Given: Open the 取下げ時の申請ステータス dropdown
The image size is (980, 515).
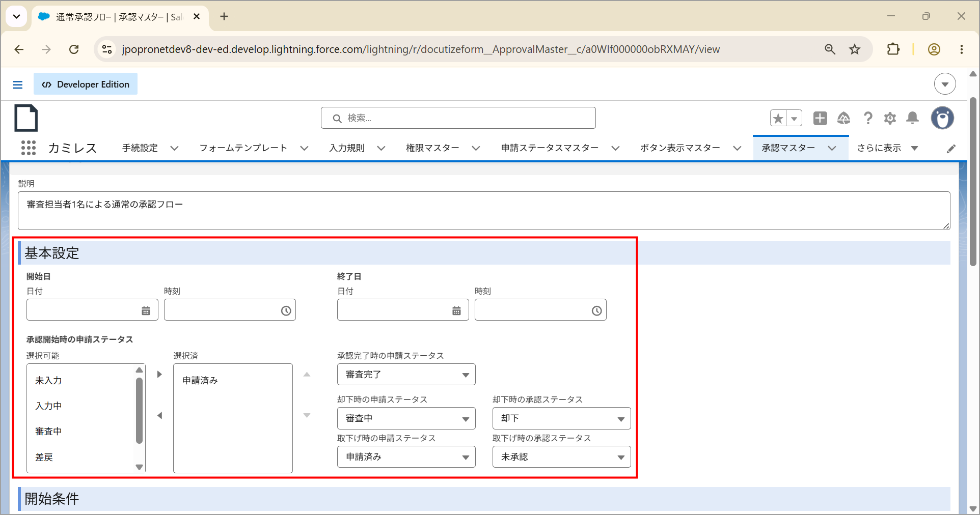Looking at the screenshot, I should [x=406, y=457].
